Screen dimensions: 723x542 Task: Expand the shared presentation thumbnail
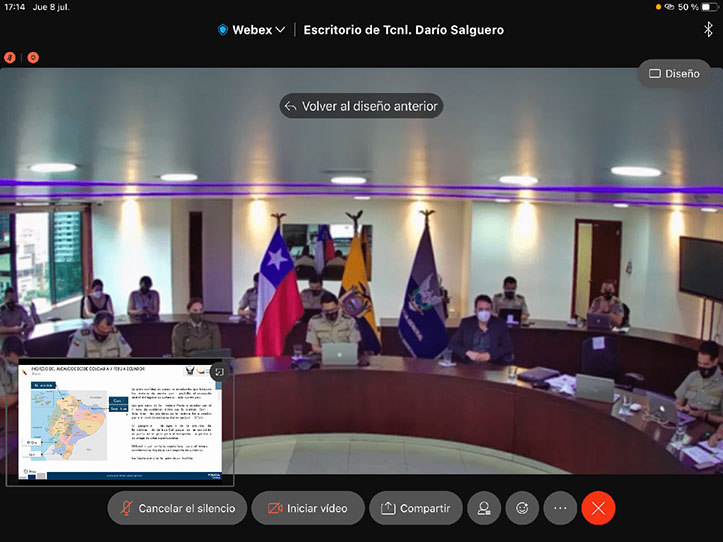[219, 372]
